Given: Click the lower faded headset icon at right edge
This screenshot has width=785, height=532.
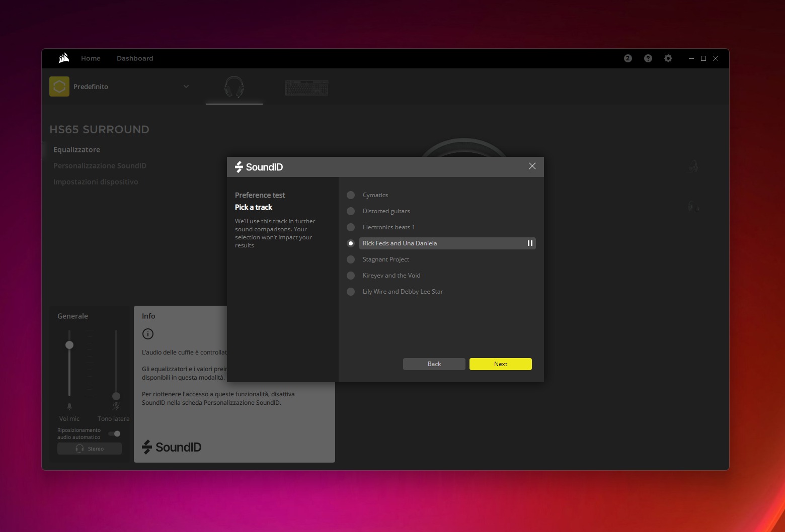Looking at the screenshot, I should coord(693,206).
